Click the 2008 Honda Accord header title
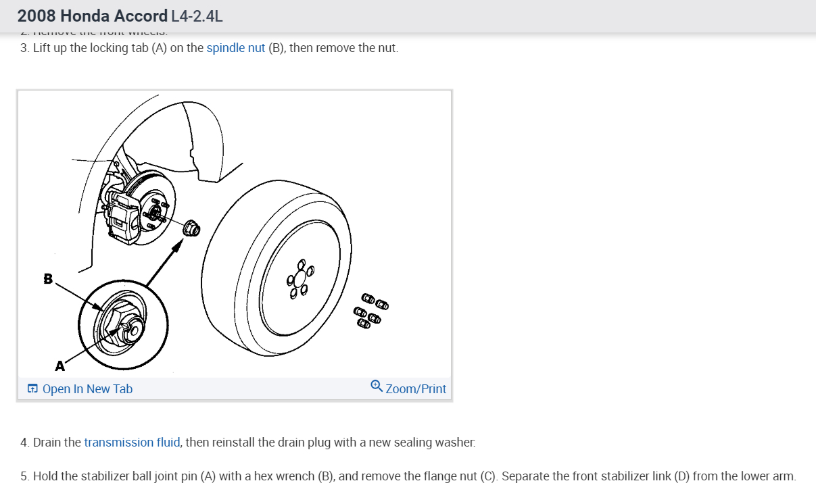Screen dimensions: 816x504 (x=93, y=16)
